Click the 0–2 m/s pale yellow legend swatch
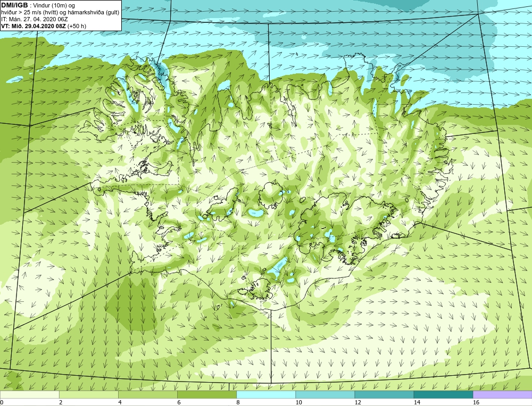This screenshot has height=406, width=532. 29,394
